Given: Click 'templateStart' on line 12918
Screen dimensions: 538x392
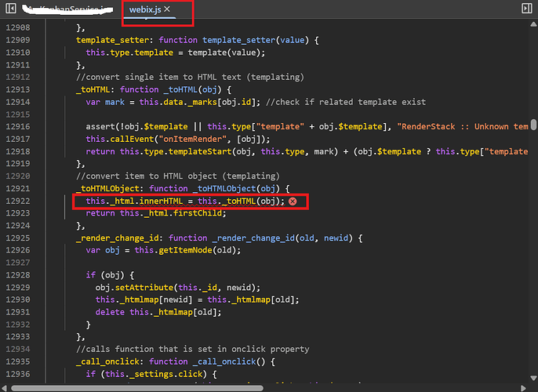Looking at the screenshot, I should coord(200,151).
